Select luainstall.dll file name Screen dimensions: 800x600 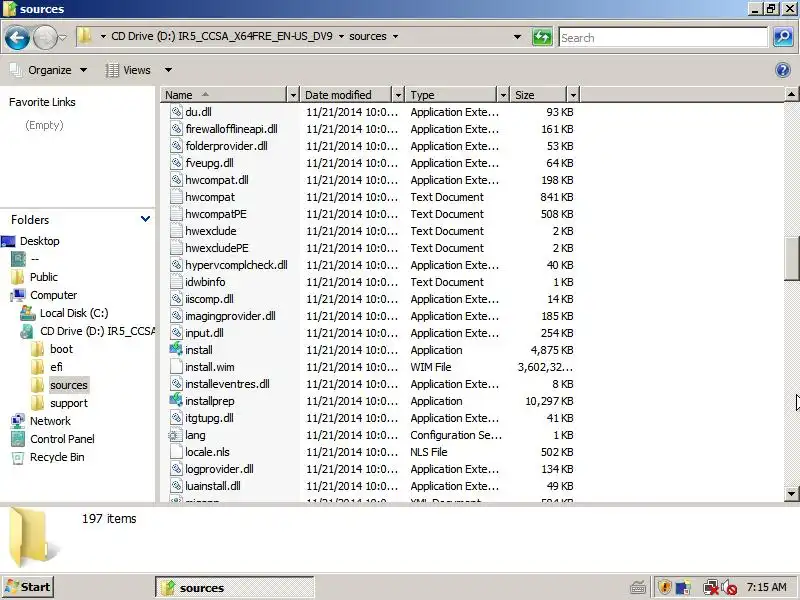(213, 486)
